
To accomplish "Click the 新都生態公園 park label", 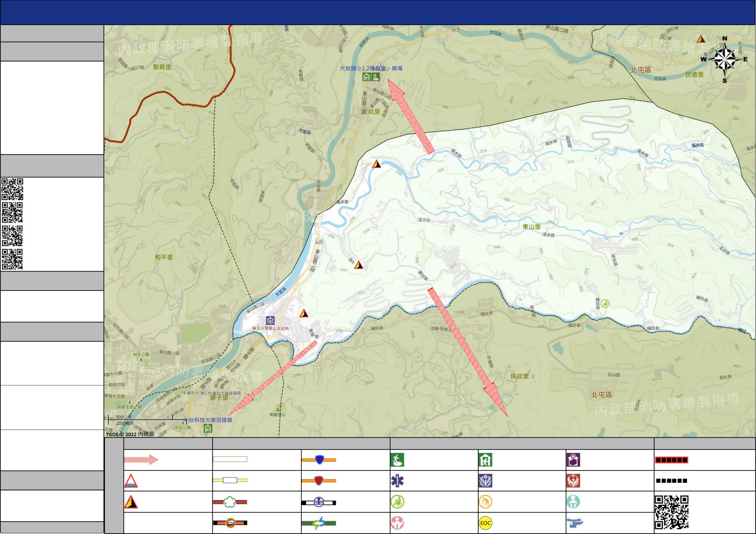I will point(130,407).
